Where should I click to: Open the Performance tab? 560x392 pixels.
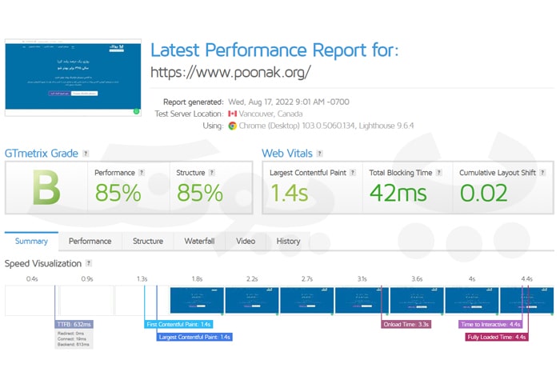[90, 242]
